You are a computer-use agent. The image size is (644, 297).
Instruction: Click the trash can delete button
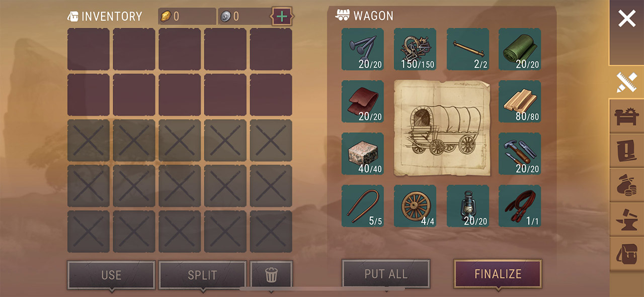click(271, 275)
